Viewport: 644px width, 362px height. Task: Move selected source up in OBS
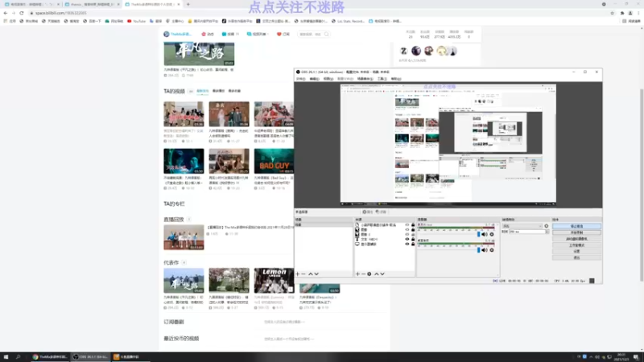tap(376, 274)
